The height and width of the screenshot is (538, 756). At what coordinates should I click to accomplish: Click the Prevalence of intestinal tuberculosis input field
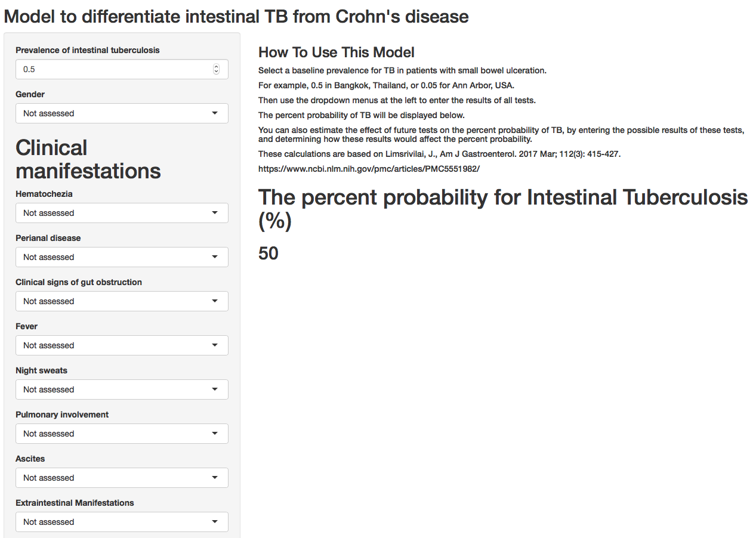pos(113,69)
